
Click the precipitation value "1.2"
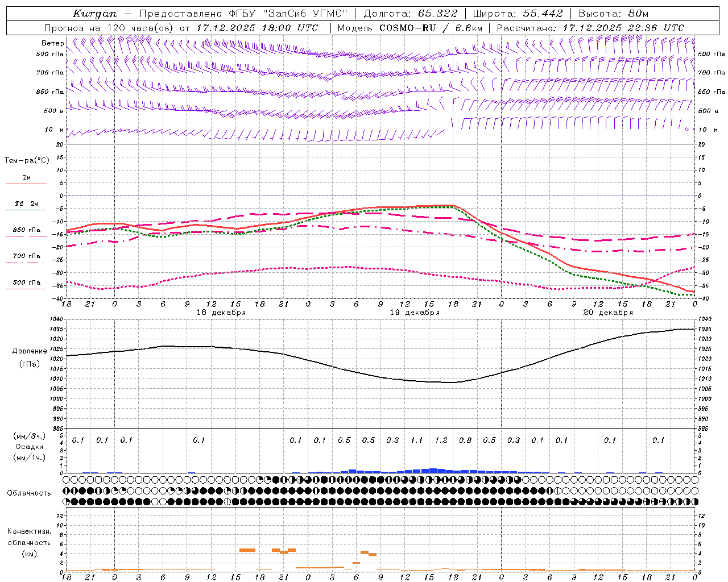[441, 440]
